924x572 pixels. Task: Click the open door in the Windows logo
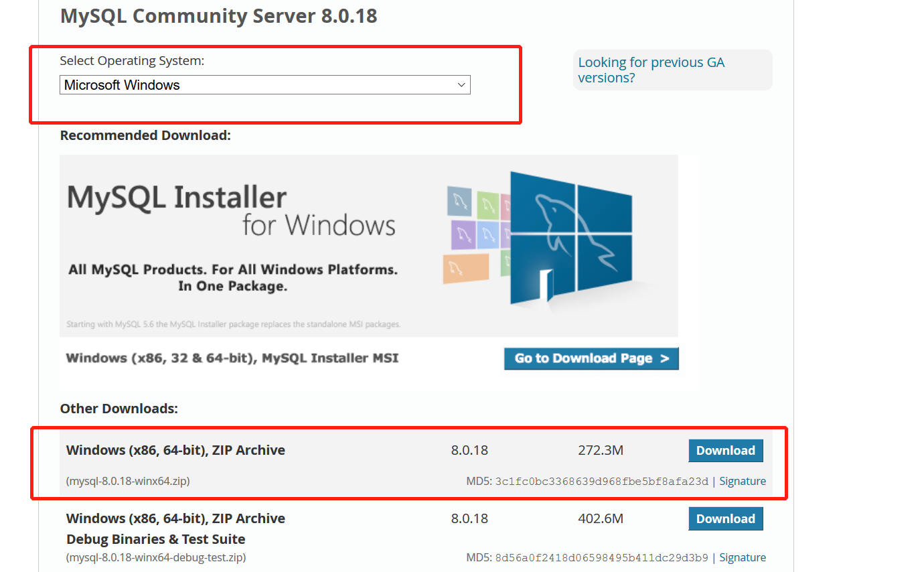[x=546, y=283]
